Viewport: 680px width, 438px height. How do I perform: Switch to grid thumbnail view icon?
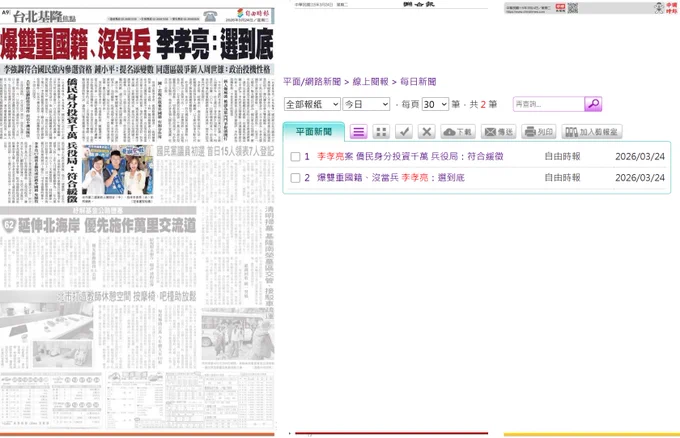[x=381, y=132]
